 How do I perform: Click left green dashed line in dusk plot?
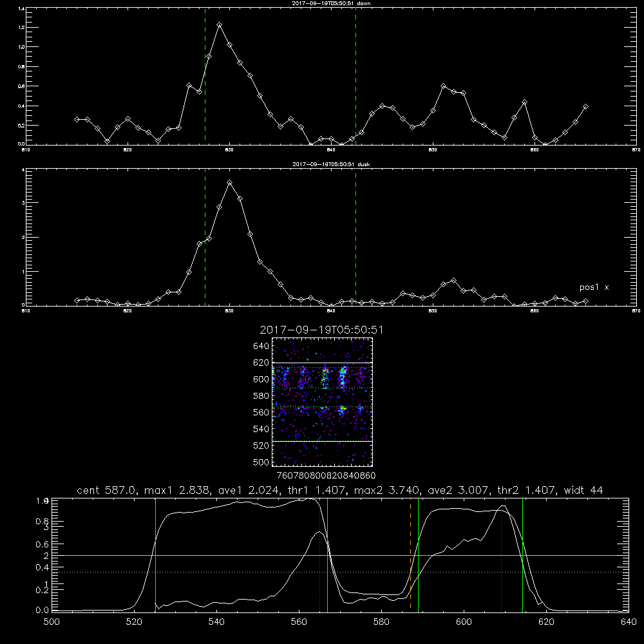(205, 238)
